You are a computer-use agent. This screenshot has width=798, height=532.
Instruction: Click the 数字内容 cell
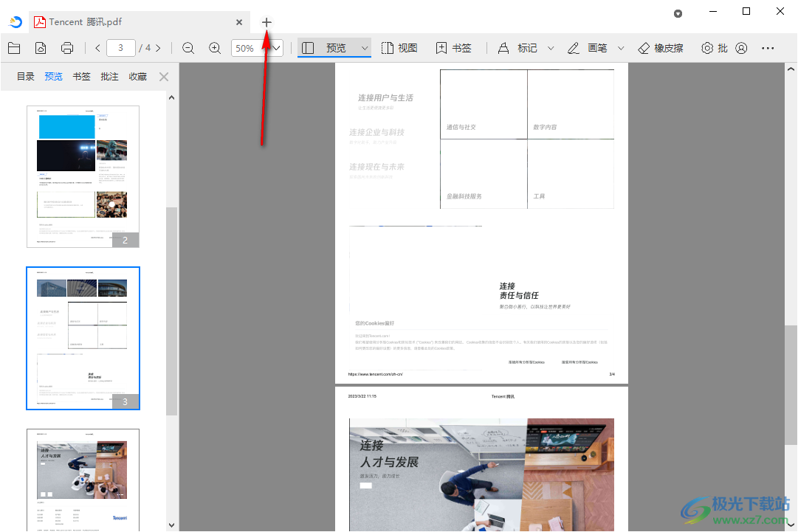571,104
